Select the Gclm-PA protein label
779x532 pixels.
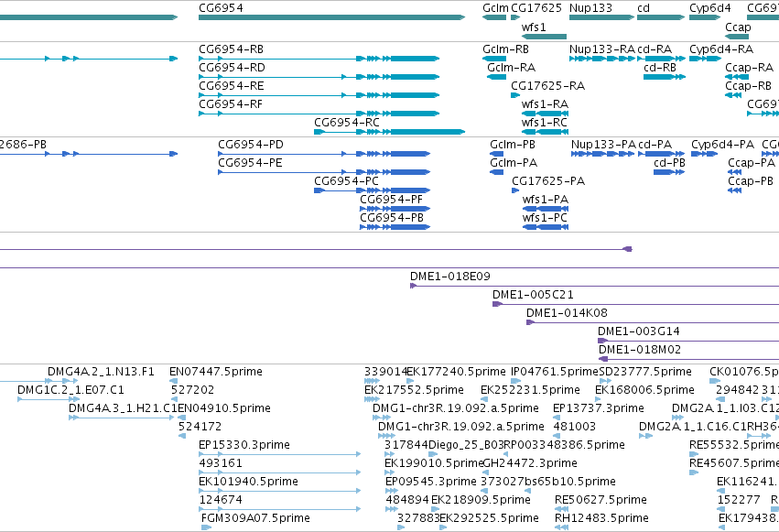(x=514, y=163)
